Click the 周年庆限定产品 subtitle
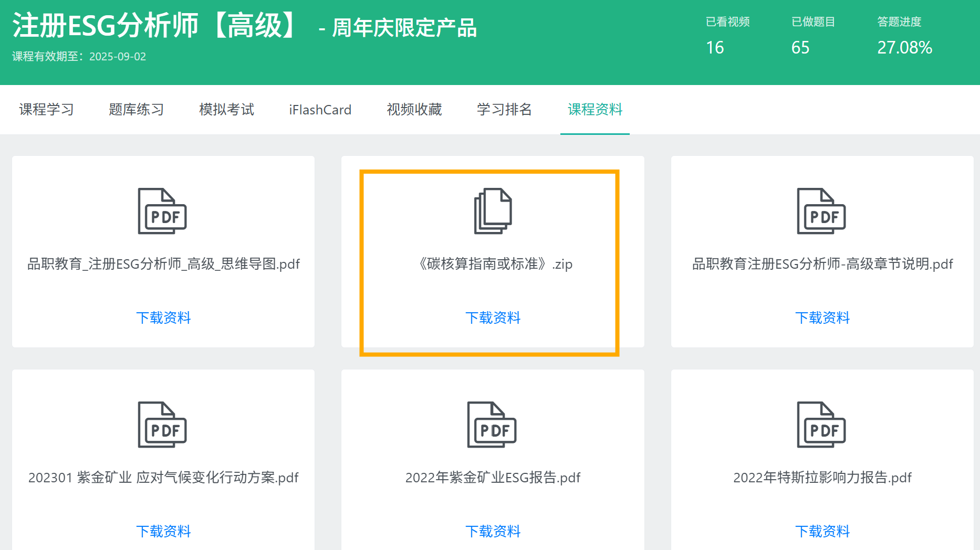This screenshot has width=980, height=550. point(404,28)
